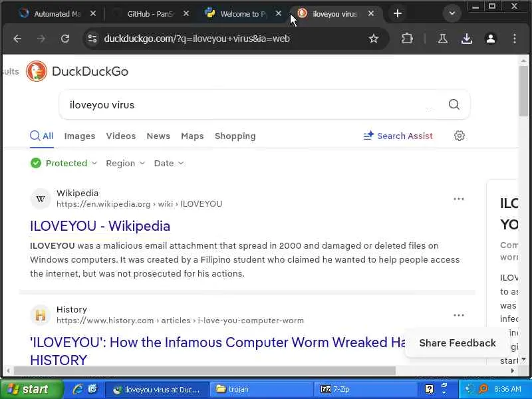Click the Share Feedback button
532x399 pixels.
click(x=458, y=343)
